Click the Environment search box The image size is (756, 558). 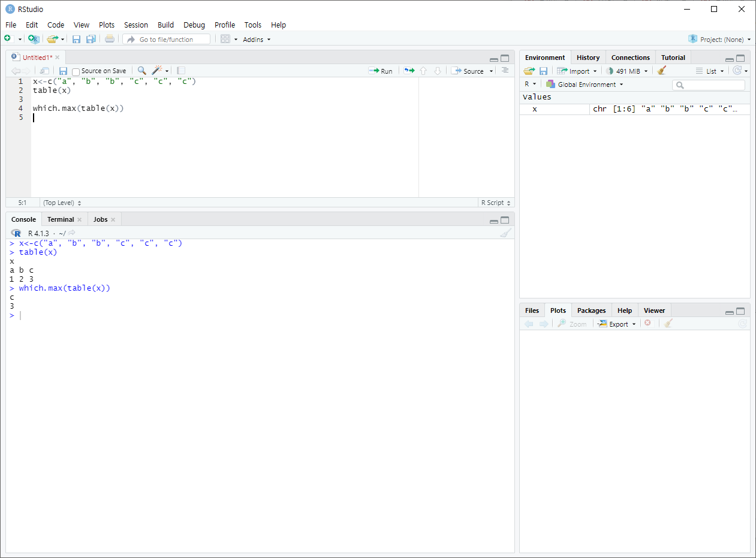(709, 85)
